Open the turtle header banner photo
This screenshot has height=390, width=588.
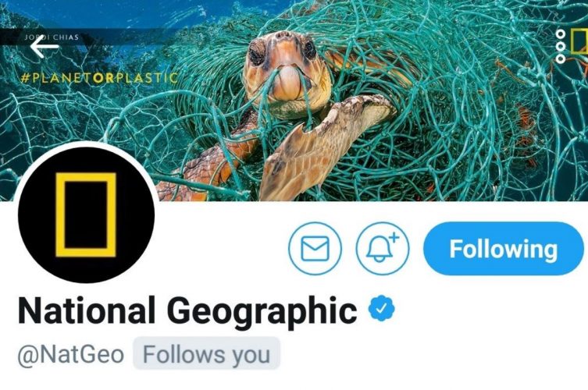[294, 101]
